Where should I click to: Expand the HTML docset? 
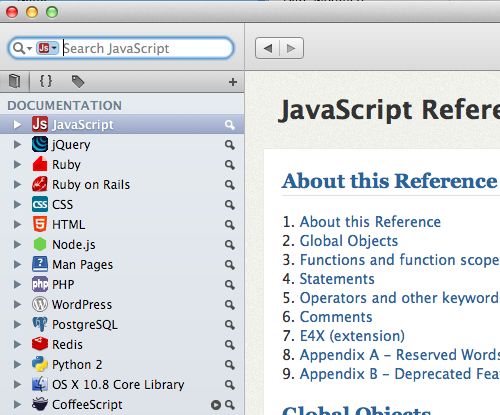click(x=17, y=225)
